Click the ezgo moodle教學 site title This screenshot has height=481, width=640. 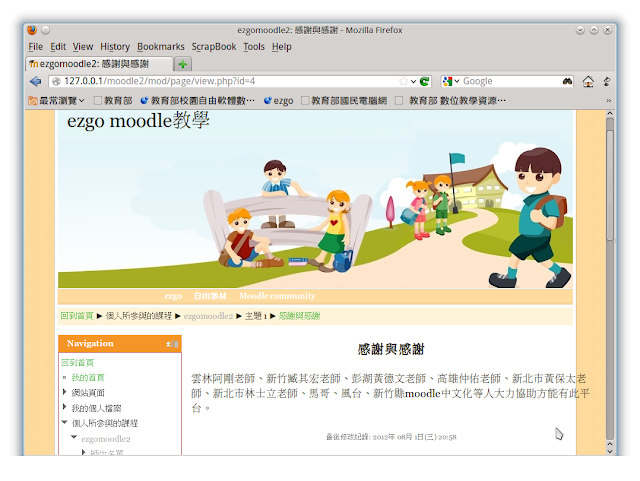point(138,120)
